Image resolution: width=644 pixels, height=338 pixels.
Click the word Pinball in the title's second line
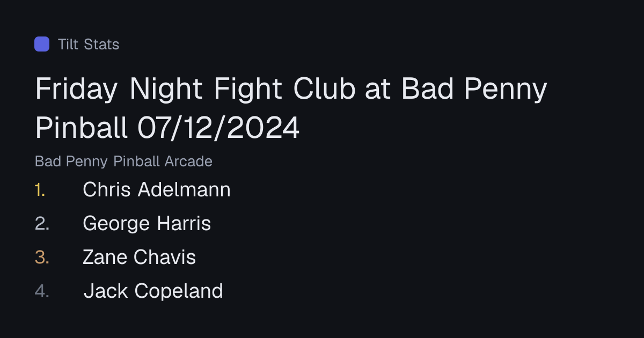(x=82, y=128)
